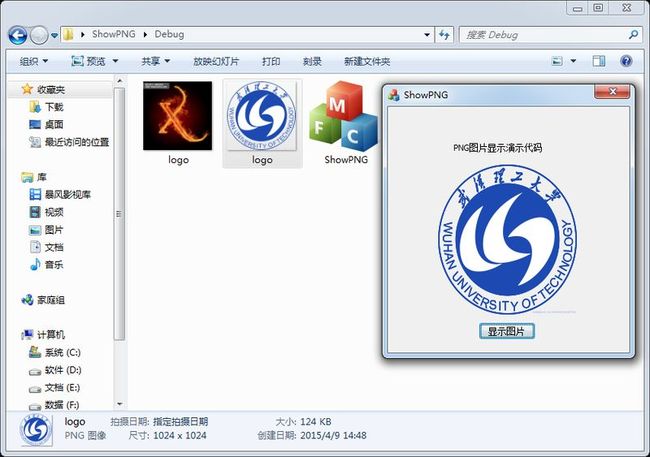Click 打印 in the toolbar

[271, 61]
